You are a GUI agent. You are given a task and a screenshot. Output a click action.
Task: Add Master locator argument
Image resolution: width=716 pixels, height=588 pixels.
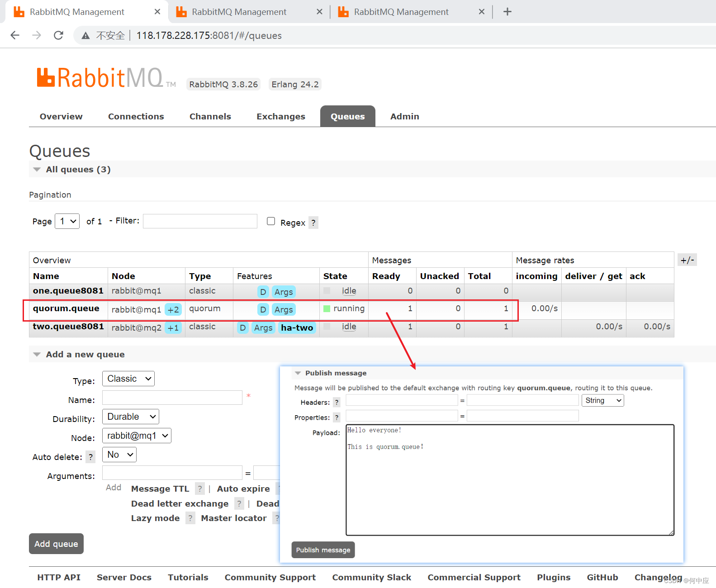pyautogui.click(x=234, y=518)
